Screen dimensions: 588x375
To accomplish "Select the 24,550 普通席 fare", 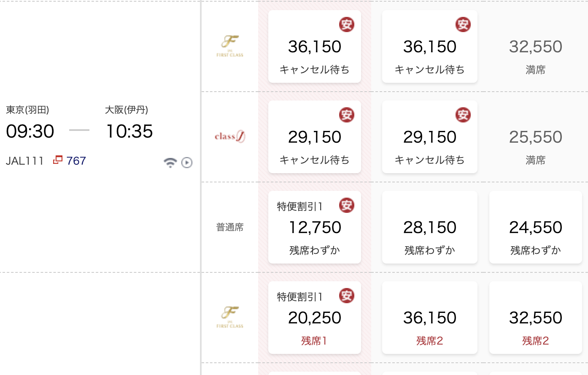I will point(536,227).
